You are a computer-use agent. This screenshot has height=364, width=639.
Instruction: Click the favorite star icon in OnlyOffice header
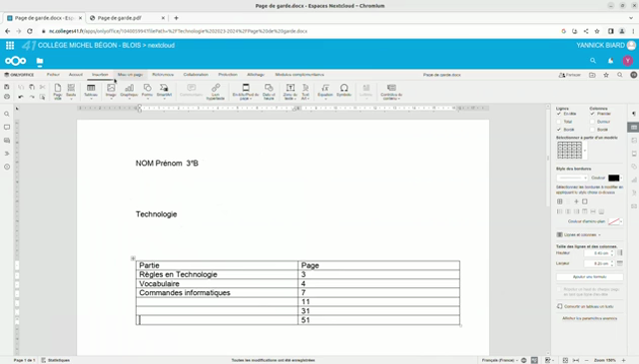click(x=606, y=75)
